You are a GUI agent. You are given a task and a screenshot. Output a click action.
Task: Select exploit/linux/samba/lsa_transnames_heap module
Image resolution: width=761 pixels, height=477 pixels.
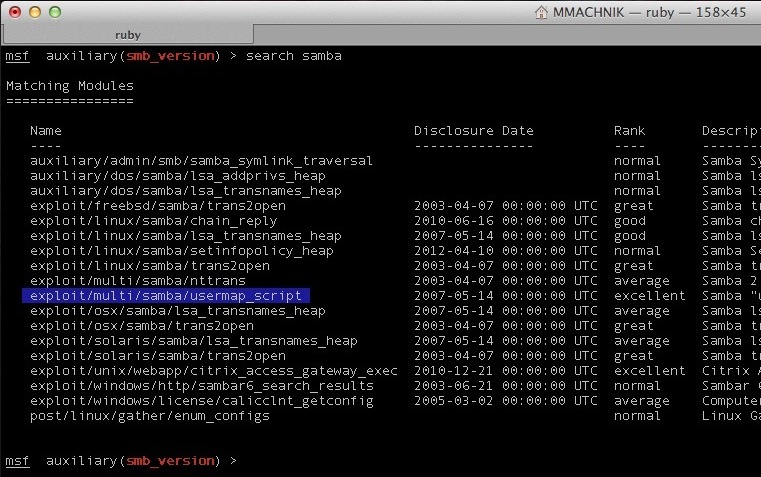(185, 236)
